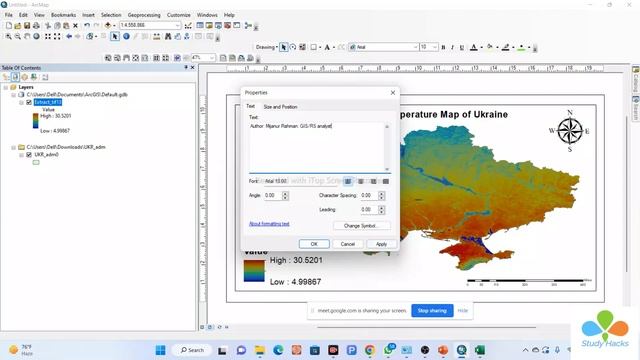Switch to List By Source view
Screen dimensions: 640x360
[x=15, y=77]
